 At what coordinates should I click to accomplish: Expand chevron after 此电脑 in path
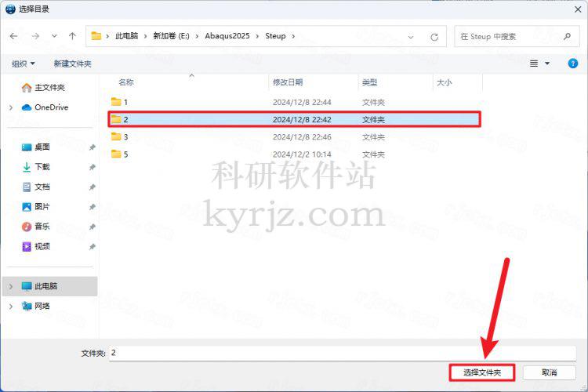(146, 36)
